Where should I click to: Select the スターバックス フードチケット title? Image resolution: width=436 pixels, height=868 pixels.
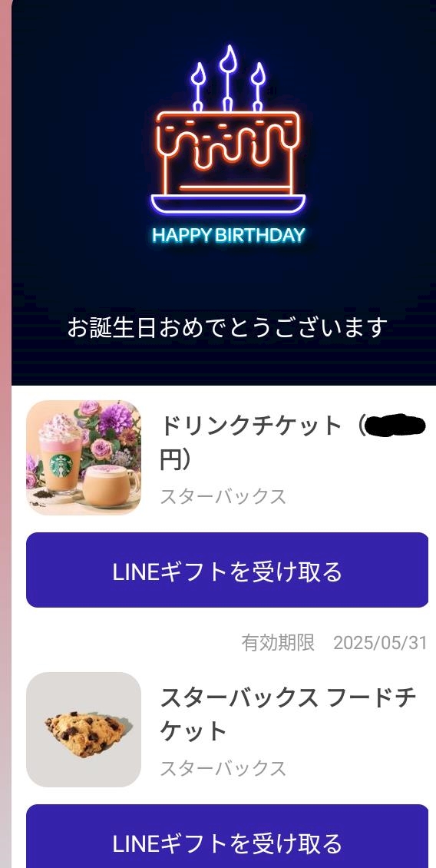(288, 714)
